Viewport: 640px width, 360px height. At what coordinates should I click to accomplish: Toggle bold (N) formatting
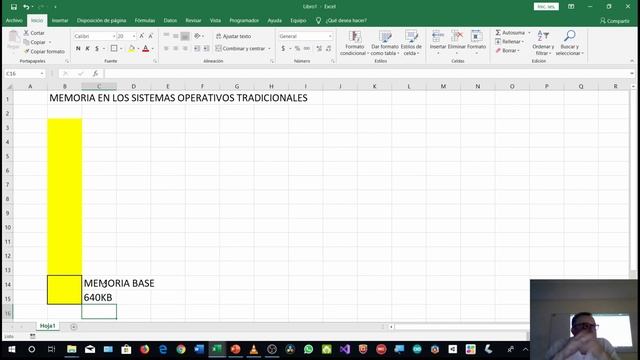[78, 49]
